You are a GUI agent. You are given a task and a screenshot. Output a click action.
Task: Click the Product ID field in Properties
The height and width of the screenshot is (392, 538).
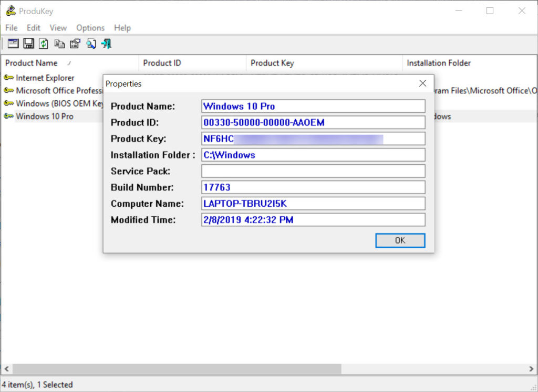tap(313, 122)
